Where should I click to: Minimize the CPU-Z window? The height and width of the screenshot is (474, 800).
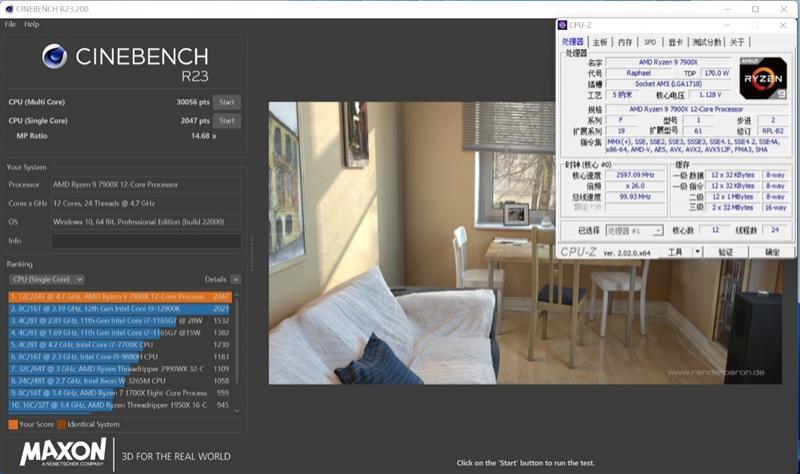pos(727,25)
